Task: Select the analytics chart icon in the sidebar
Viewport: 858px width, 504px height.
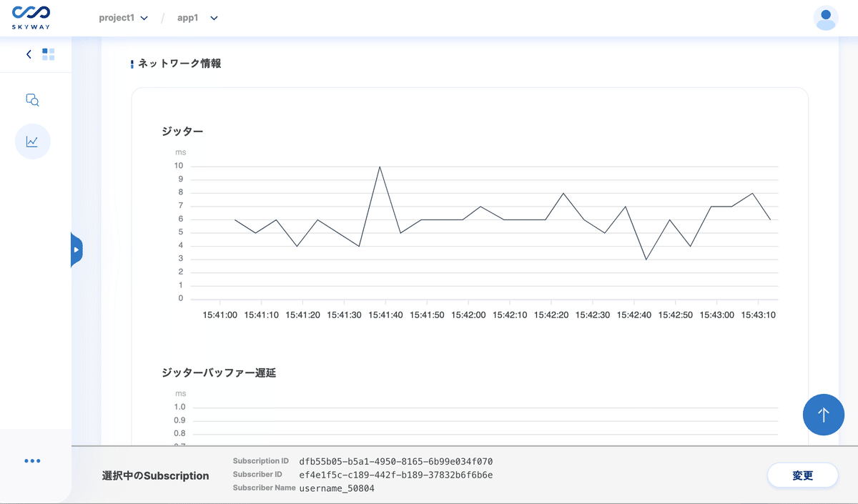Action: (x=32, y=141)
